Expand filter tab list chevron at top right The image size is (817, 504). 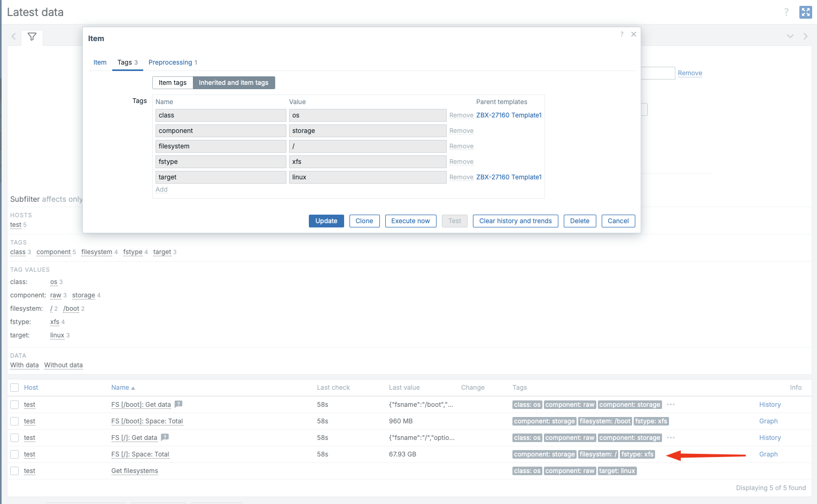click(790, 36)
